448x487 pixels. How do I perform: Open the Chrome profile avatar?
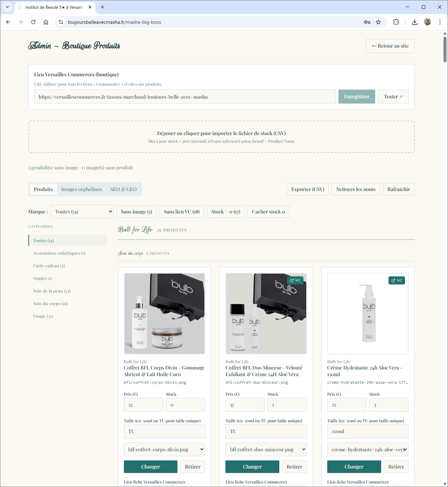pos(427,22)
